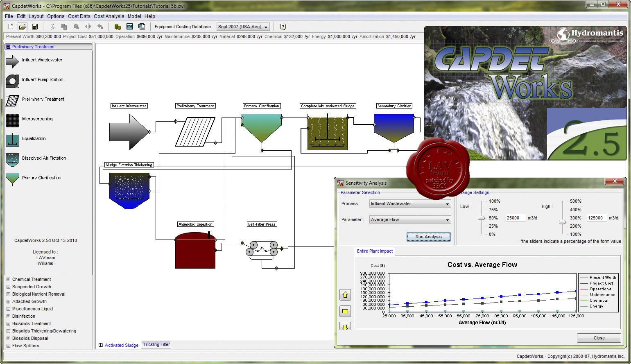Select Microscreening palette icon
The width and height of the screenshot is (631, 364).
pos(13,120)
